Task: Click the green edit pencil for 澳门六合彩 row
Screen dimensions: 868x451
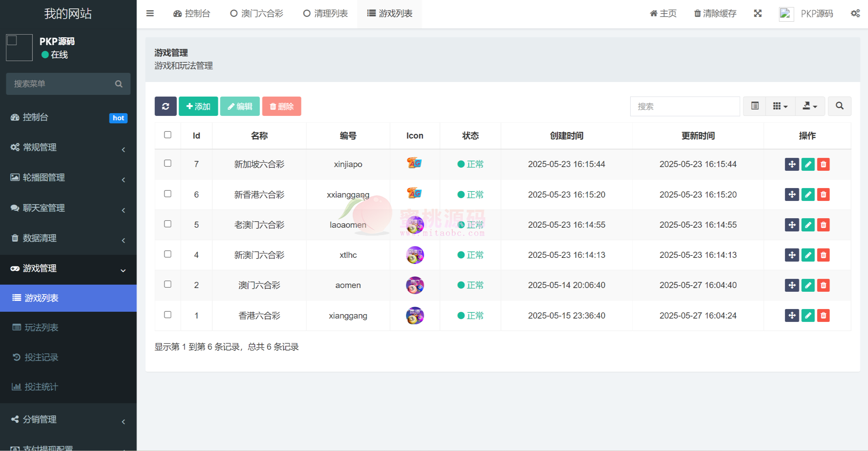Action: 808,285
